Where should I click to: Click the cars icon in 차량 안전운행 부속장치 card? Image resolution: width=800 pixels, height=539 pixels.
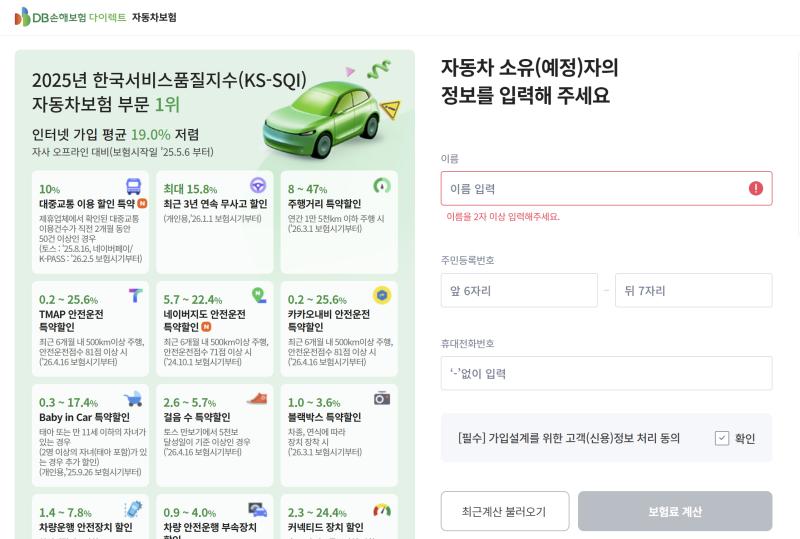tap(258, 509)
